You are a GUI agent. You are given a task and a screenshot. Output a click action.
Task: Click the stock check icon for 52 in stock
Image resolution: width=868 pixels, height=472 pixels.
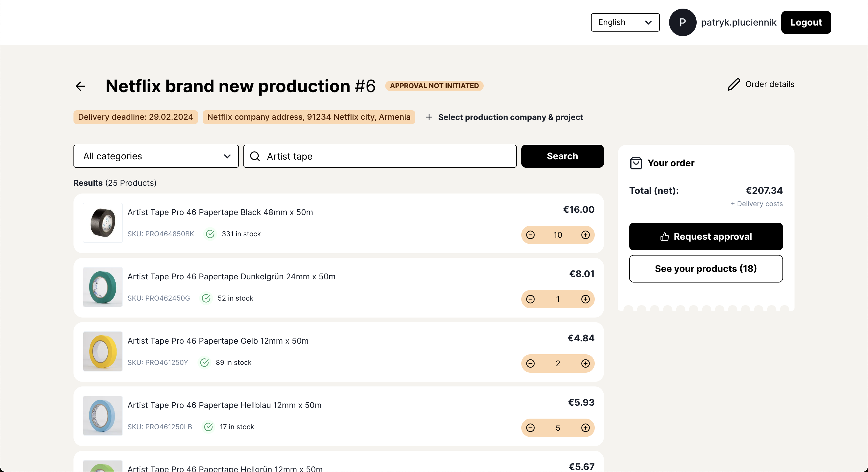(206, 298)
